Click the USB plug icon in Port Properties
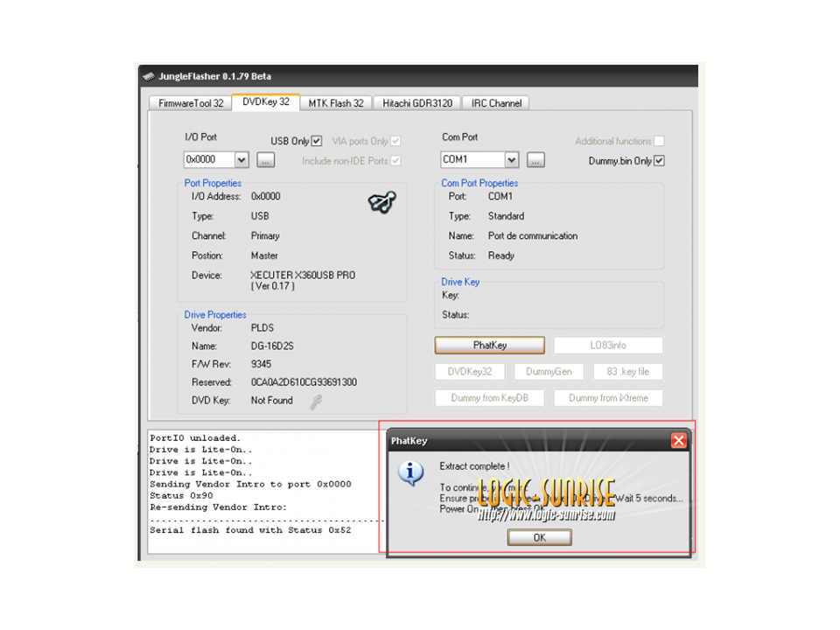This screenshot has height=630, width=840. pos(382,202)
